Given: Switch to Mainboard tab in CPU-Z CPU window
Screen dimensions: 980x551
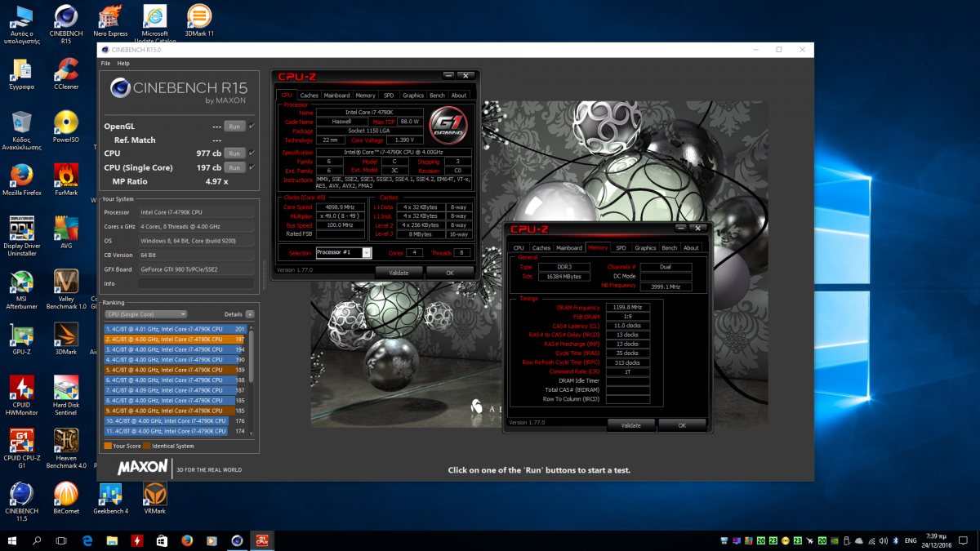Looking at the screenshot, I should [x=336, y=96].
